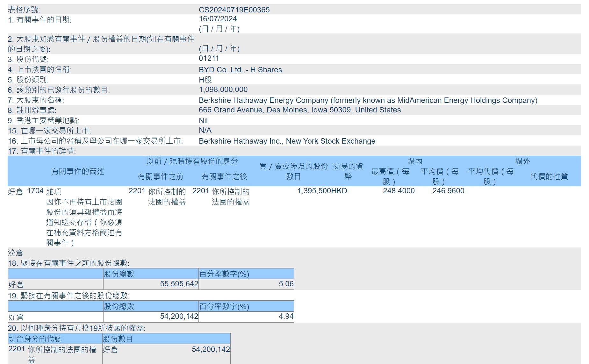Click the 有關事件之後 column header
Viewport: 589px width, 364px height.
pos(224,176)
